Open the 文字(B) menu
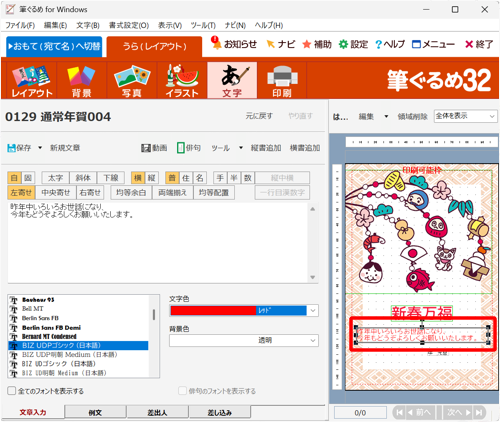Screen dimensions: 500x422 pos(88,25)
